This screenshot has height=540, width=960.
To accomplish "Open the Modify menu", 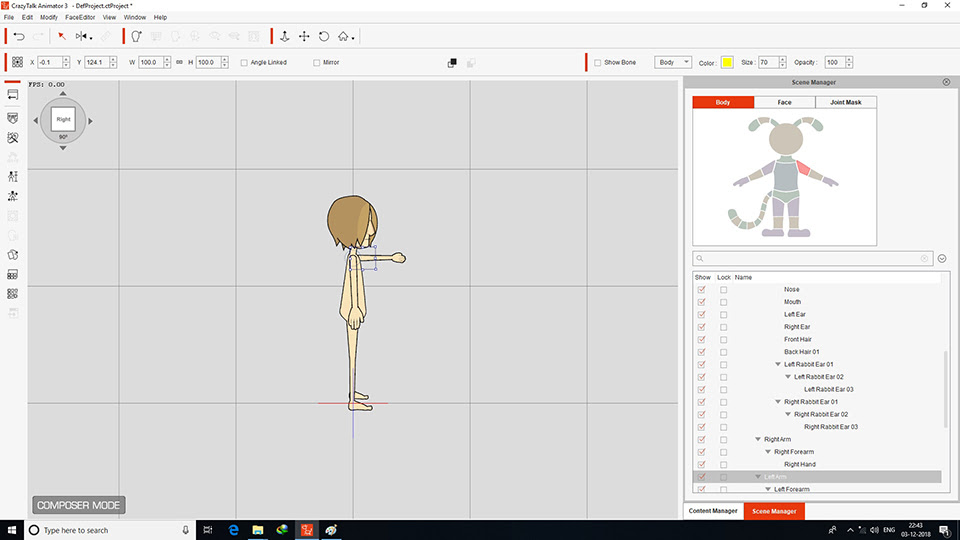I will pyautogui.click(x=49, y=17).
